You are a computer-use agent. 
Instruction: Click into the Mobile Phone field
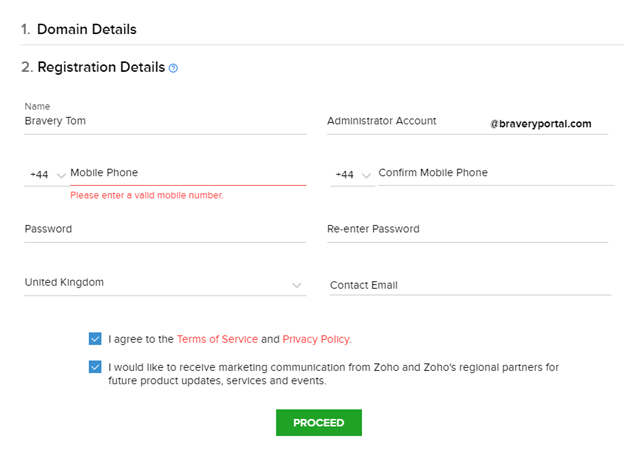[187, 174]
